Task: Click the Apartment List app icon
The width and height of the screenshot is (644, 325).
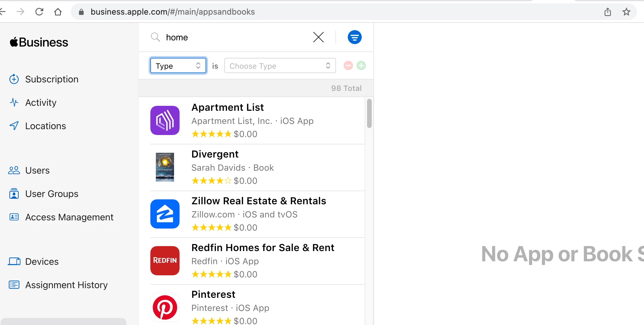Action: tap(165, 120)
